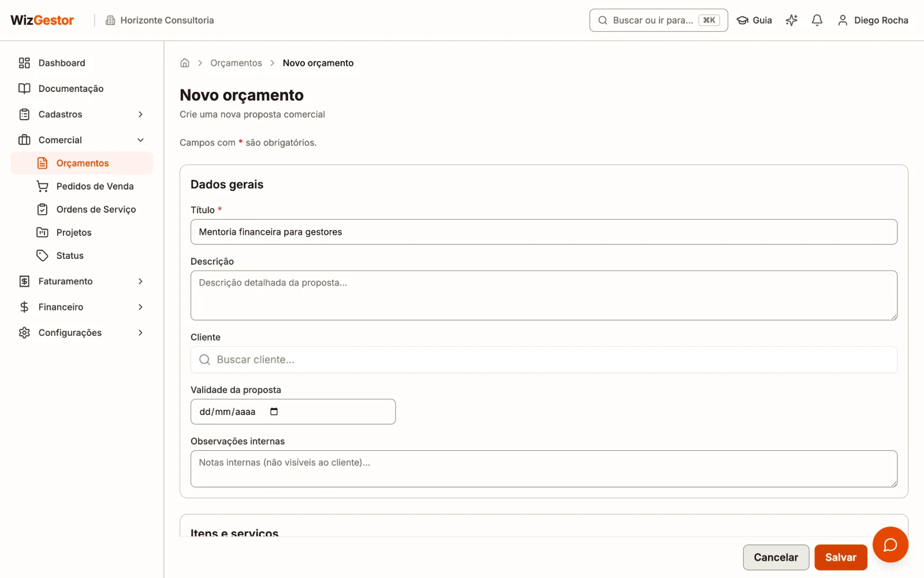Click the search bar "Buscar ou ir para..."

(x=658, y=20)
